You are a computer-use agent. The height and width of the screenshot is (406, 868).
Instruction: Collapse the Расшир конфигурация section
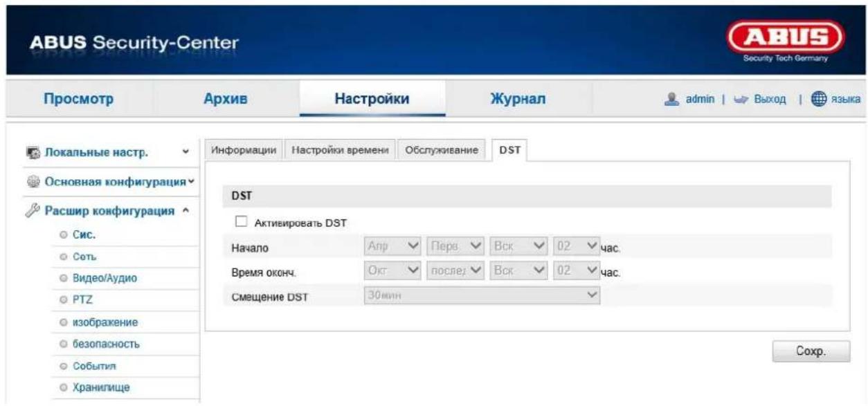point(186,211)
